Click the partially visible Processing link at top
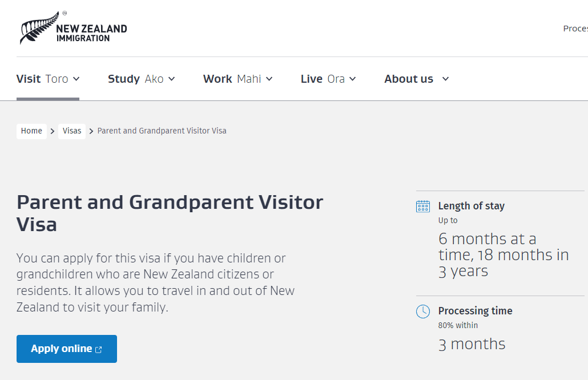The image size is (588, 380). [x=575, y=29]
